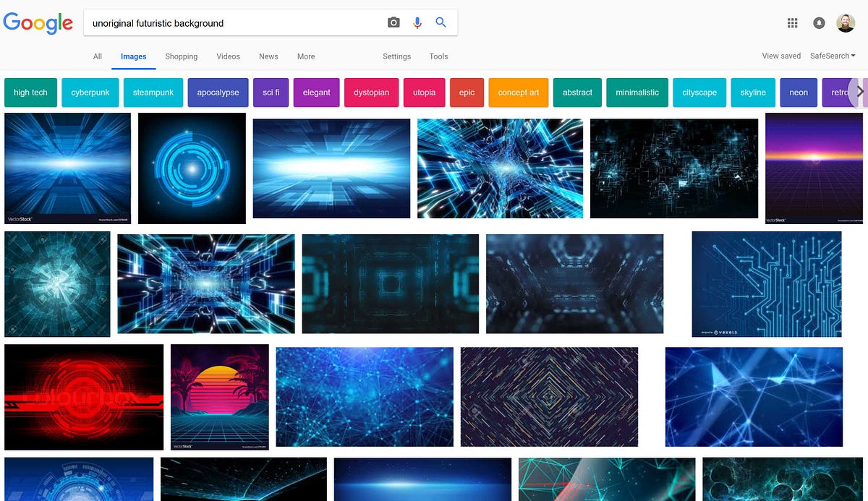The height and width of the screenshot is (501, 868).
Task: Open the Google apps grid
Action: [792, 23]
